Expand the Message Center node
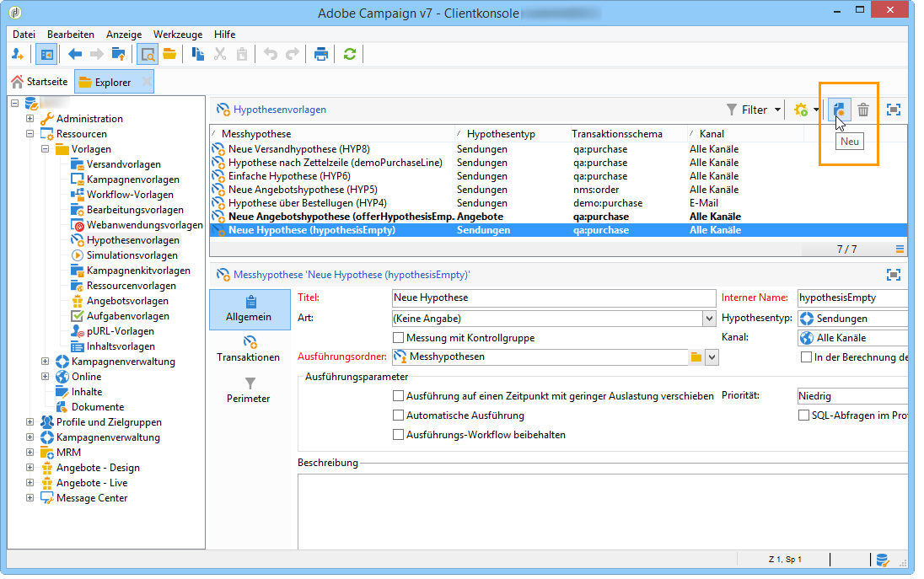The height and width of the screenshot is (579, 924). tap(30, 498)
